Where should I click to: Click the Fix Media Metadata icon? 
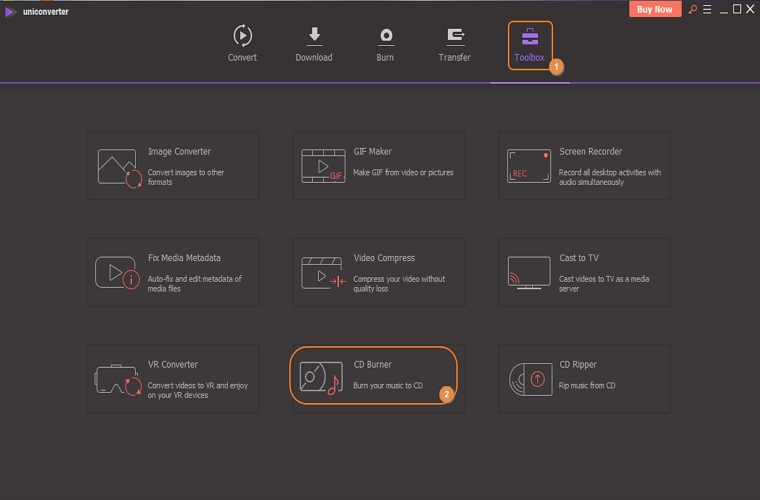click(x=117, y=273)
